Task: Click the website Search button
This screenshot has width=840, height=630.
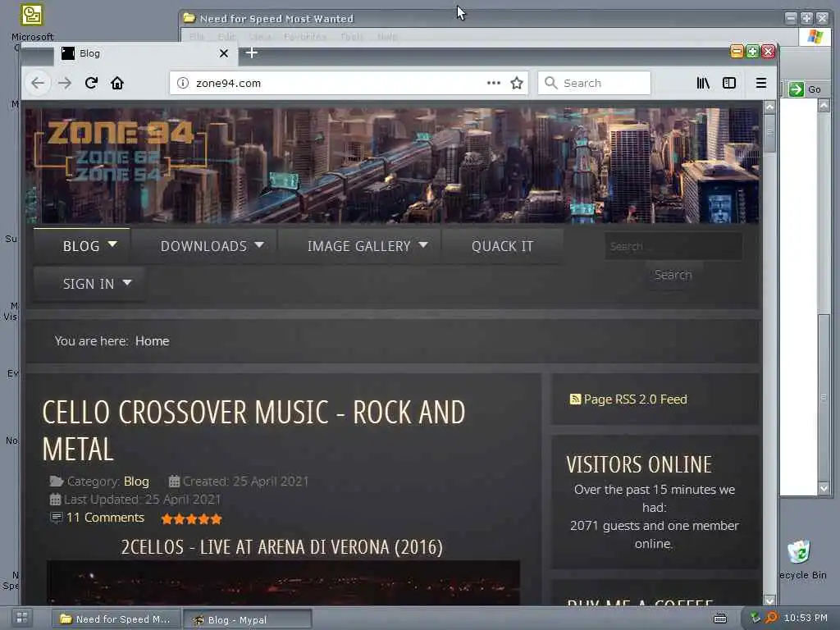Action: coord(673,275)
